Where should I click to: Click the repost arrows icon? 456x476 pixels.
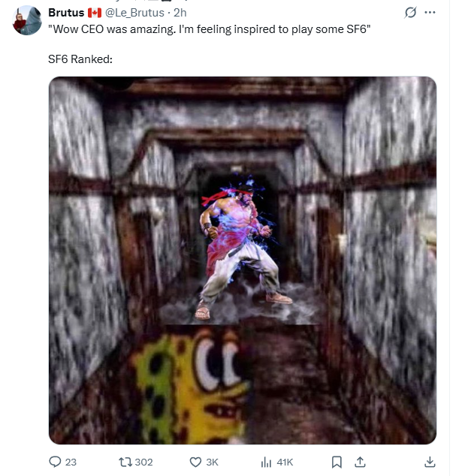tap(125, 462)
